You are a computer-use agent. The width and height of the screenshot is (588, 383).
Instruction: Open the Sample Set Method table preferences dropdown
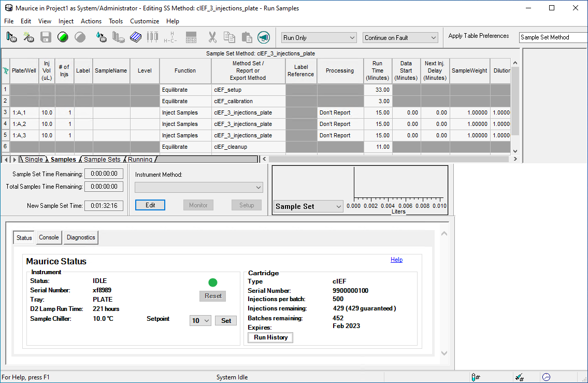pyautogui.click(x=553, y=37)
